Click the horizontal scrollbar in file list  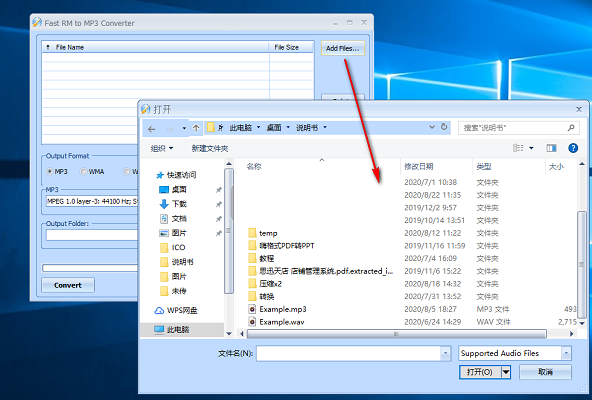point(396,334)
